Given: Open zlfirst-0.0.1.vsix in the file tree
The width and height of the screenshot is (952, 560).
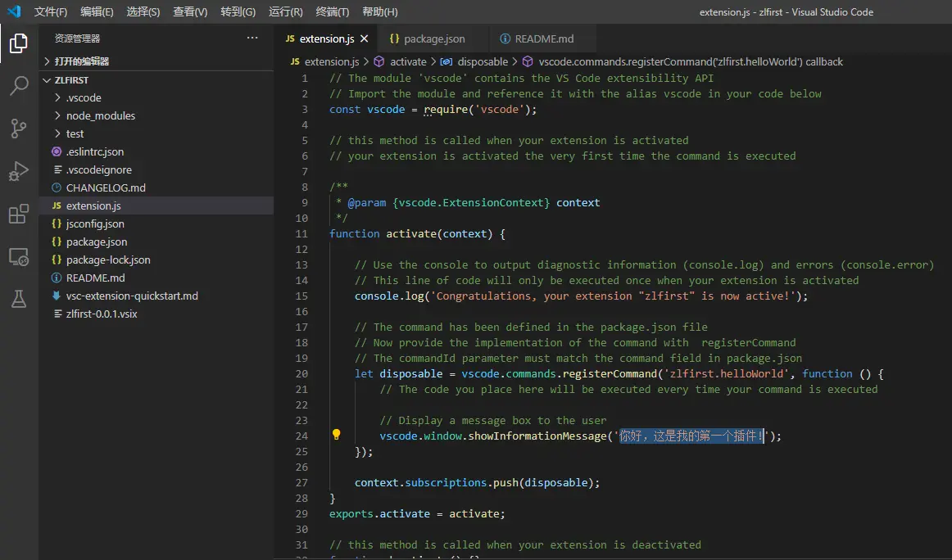Looking at the screenshot, I should click(102, 314).
